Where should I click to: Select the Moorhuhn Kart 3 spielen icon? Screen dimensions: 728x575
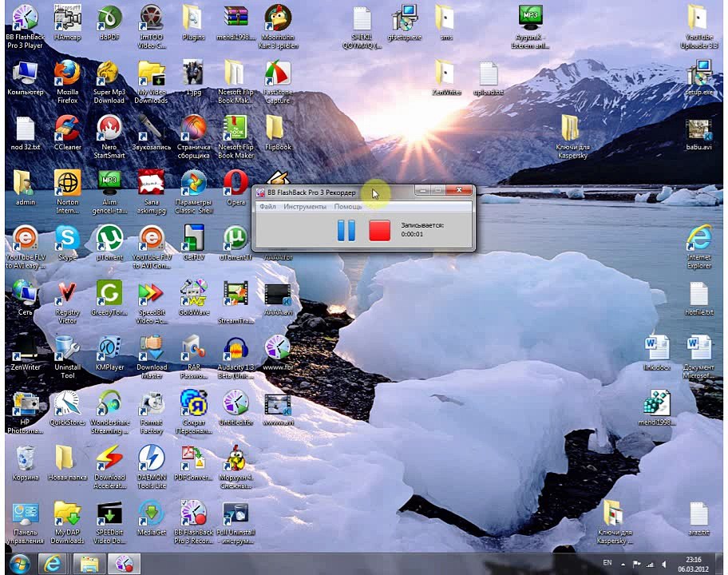click(278, 27)
